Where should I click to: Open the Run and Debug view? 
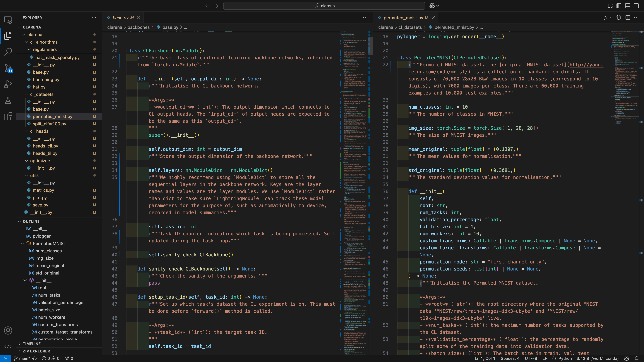coord(8,84)
